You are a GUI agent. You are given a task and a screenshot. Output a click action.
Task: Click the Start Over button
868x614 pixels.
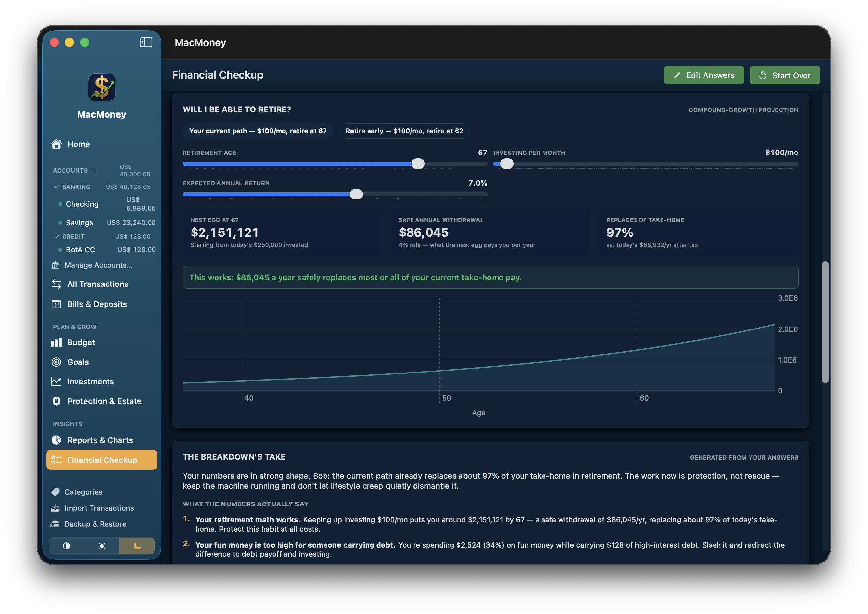click(784, 75)
